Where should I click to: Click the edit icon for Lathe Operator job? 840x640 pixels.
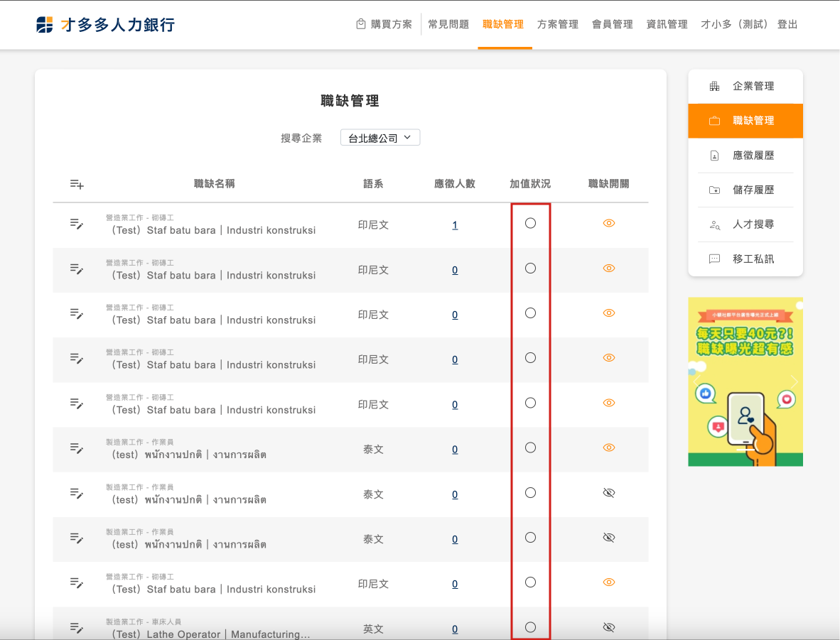click(x=77, y=627)
